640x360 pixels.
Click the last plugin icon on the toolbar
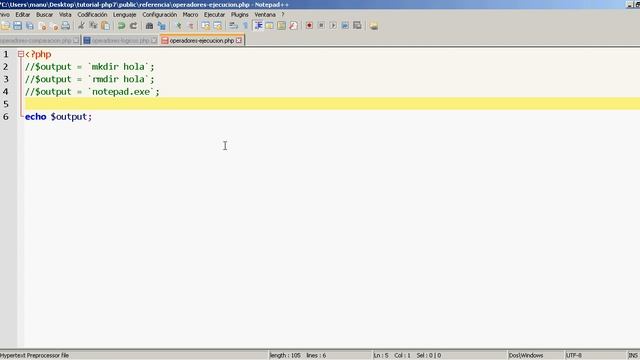click(x=373, y=26)
